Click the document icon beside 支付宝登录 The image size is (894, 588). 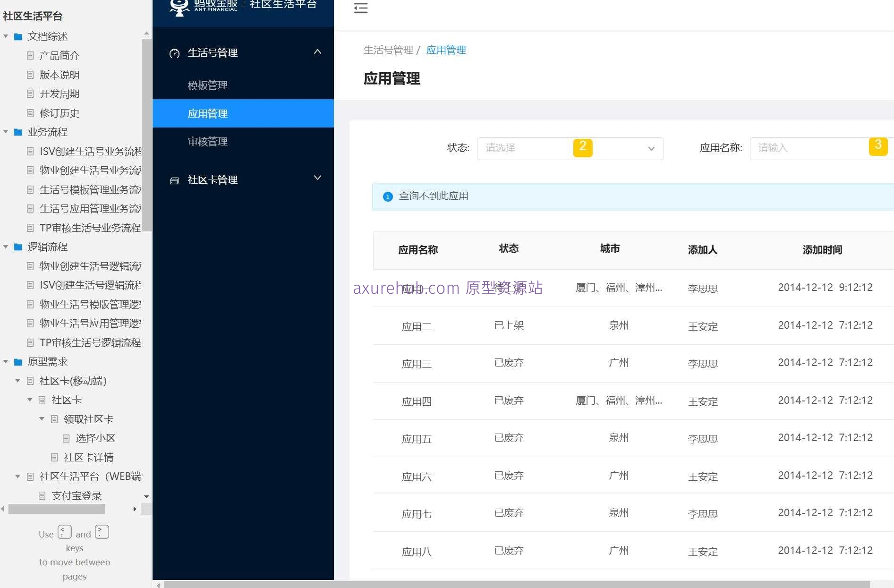42,495
